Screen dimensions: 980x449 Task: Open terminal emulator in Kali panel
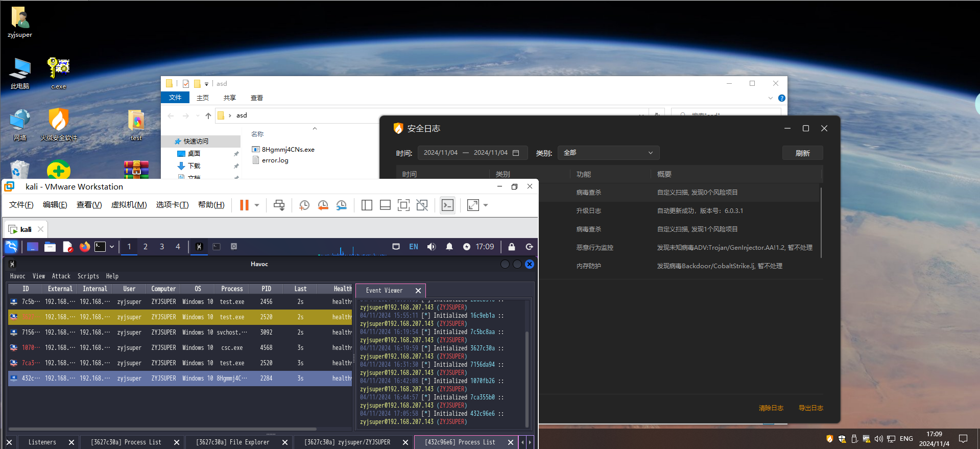click(100, 247)
